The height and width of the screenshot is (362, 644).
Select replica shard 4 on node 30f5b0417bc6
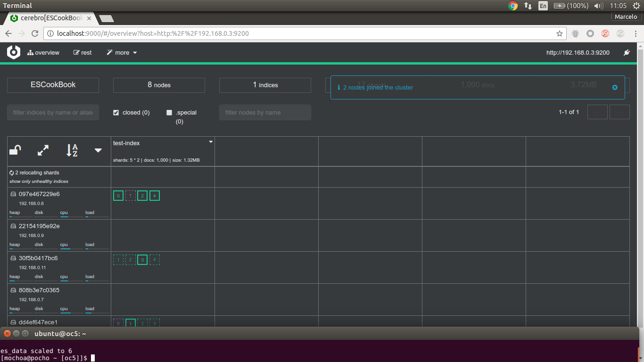click(155, 260)
